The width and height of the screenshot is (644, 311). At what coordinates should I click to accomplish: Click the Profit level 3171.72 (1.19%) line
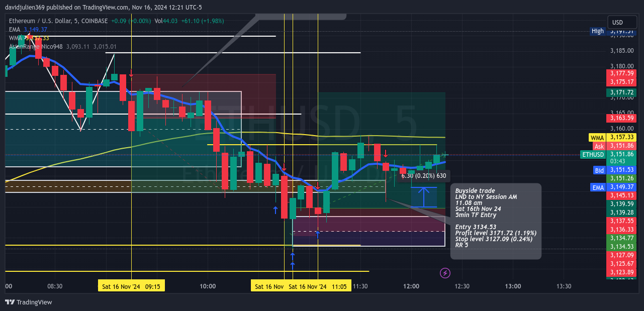[x=496, y=233]
